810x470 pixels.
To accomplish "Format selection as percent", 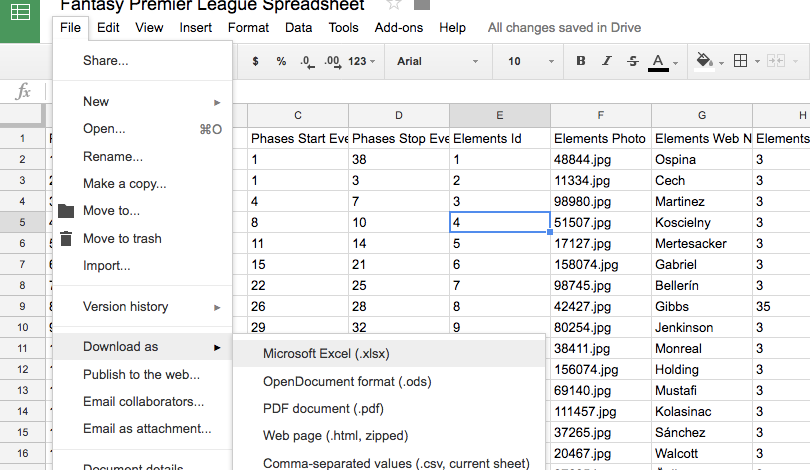I will click(281, 61).
